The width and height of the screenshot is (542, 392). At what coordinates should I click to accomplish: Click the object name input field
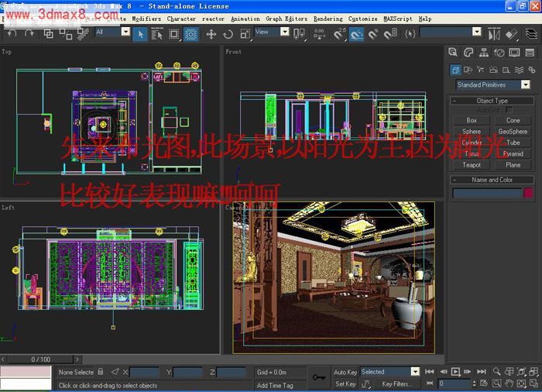487,193
